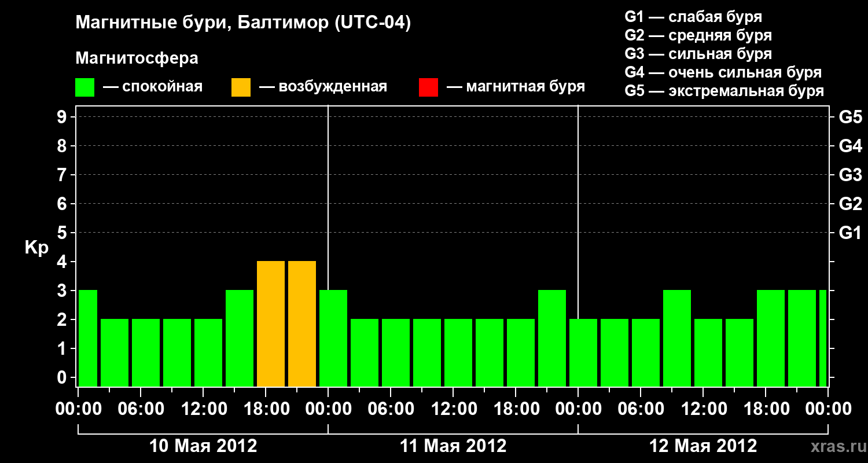Click the Kp axis value 9
Viewport: 868px width, 463px height.
point(63,117)
